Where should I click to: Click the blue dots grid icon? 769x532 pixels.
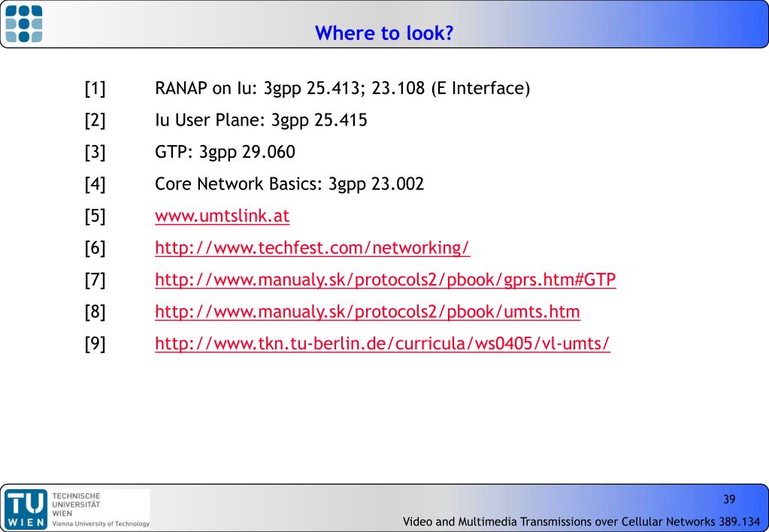23,23
